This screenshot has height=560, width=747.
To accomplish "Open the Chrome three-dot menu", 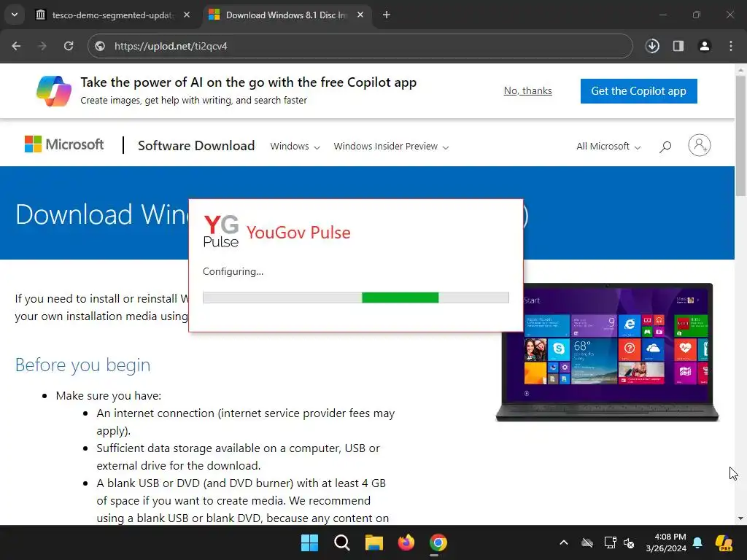I will (731, 46).
